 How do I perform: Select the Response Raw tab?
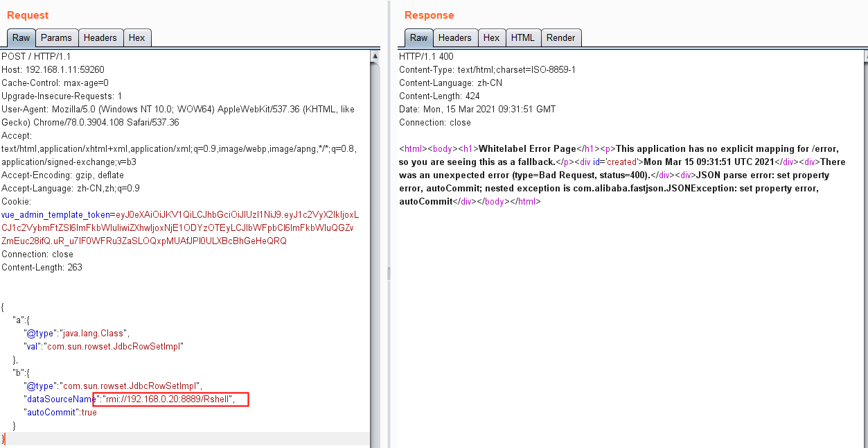tap(418, 38)
